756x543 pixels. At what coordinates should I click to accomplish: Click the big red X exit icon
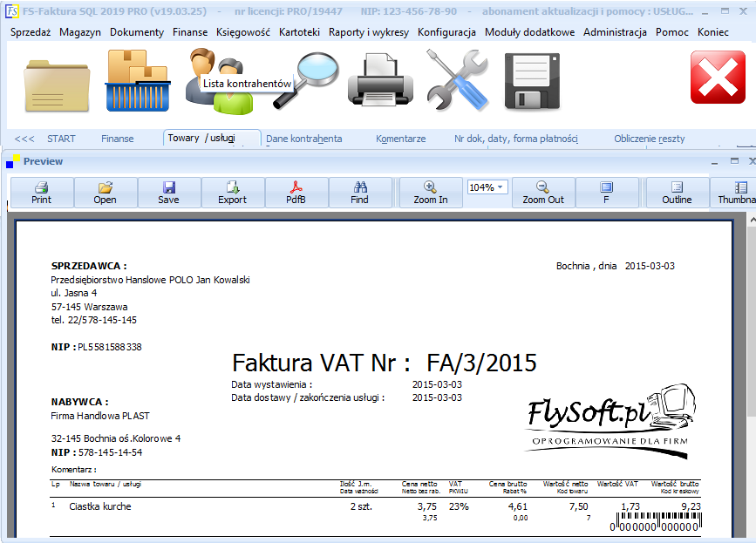point(718,77)
